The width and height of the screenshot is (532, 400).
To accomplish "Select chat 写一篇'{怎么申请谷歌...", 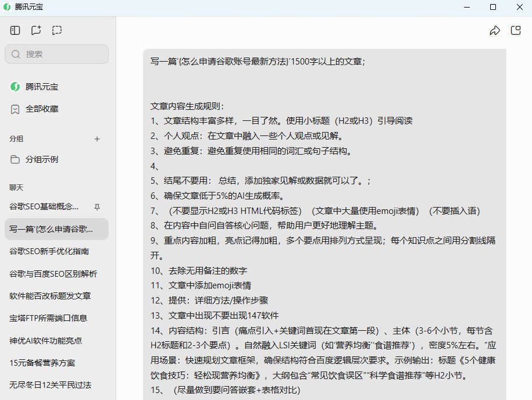I will 56,229.
